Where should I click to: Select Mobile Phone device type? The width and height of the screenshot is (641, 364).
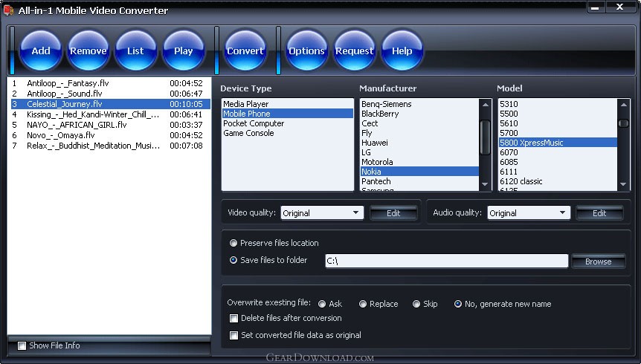(288, 114)
